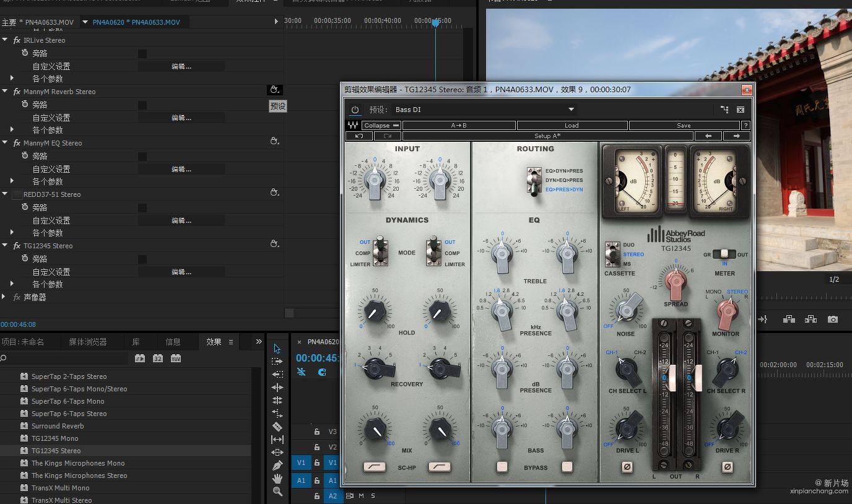852x504 pixels.
Task: Click the A→B copy button
Action: (459, 125)
